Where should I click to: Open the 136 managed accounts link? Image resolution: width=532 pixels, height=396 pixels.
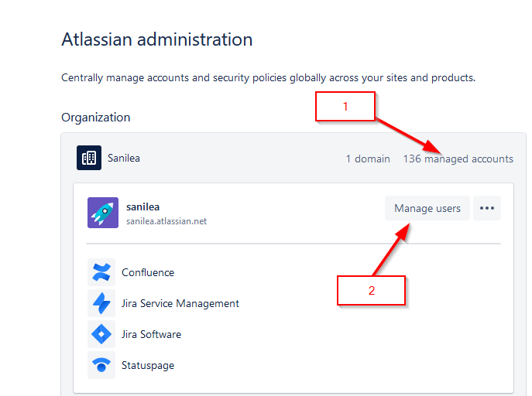tap(458, 159)
